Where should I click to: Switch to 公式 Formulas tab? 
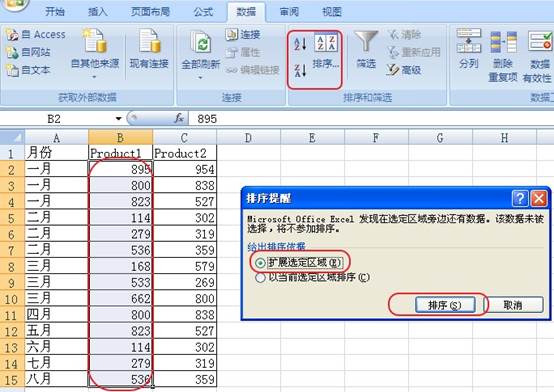[203, 12]
